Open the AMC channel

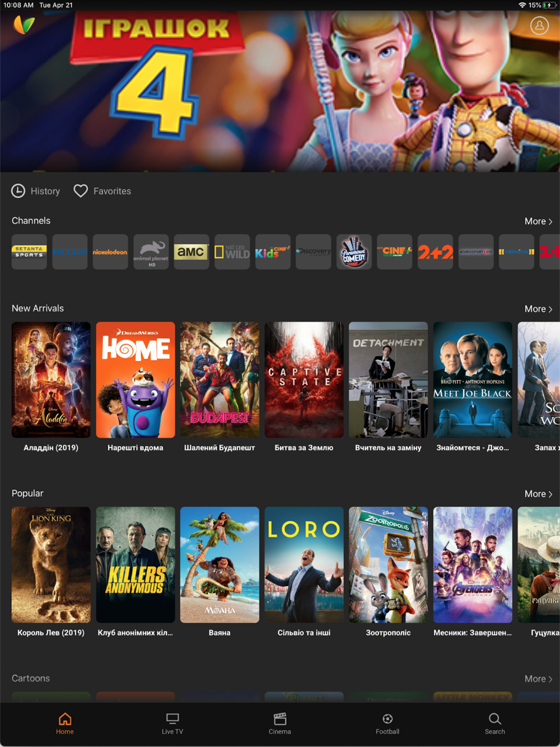click(x=192, y=252)
